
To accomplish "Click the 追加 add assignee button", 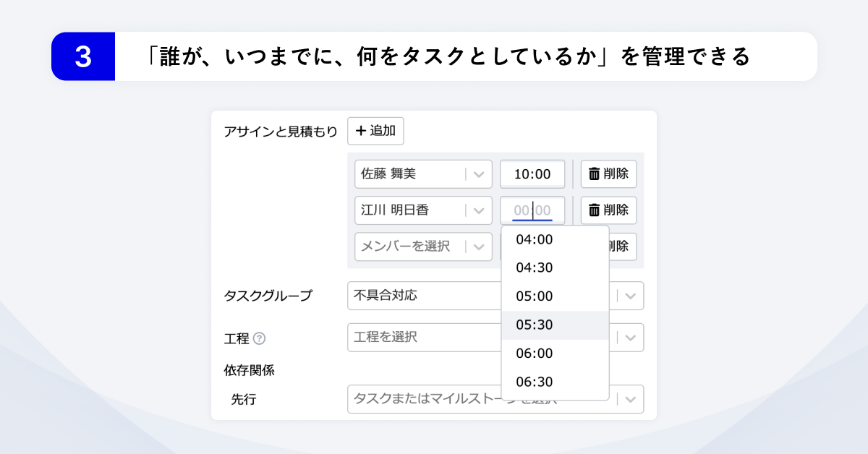I will click(375, 131).
